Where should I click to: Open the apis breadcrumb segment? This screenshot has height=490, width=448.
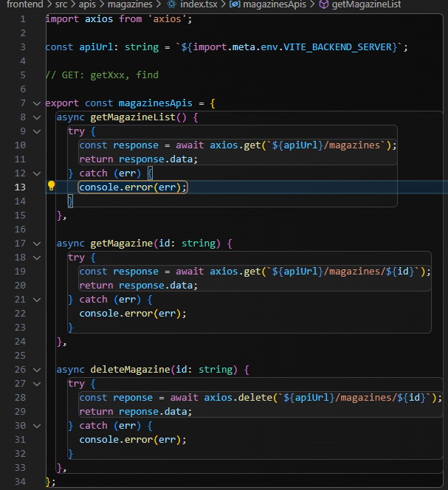pyautogui.click(x=87, y=4)
